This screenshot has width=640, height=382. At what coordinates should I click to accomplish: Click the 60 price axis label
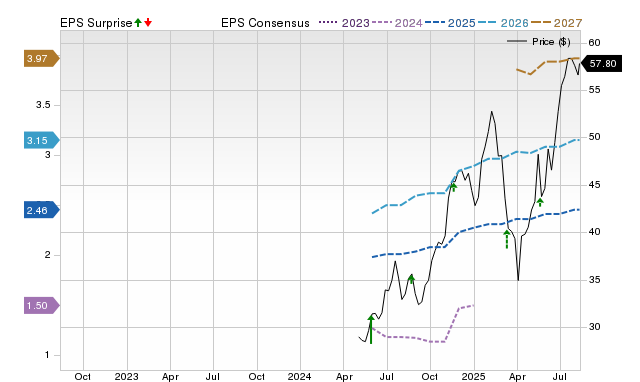[594, 42]
